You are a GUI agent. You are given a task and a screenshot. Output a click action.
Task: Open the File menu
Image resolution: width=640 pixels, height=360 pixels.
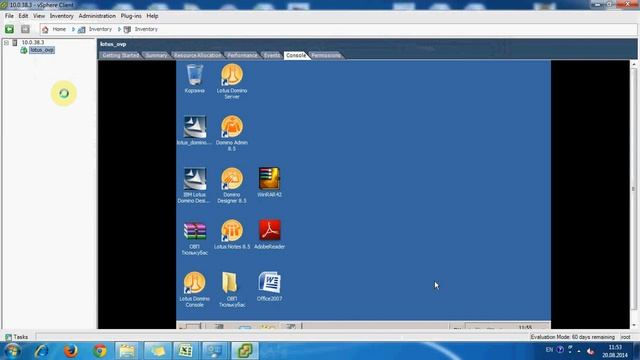[x=9, y=16]
